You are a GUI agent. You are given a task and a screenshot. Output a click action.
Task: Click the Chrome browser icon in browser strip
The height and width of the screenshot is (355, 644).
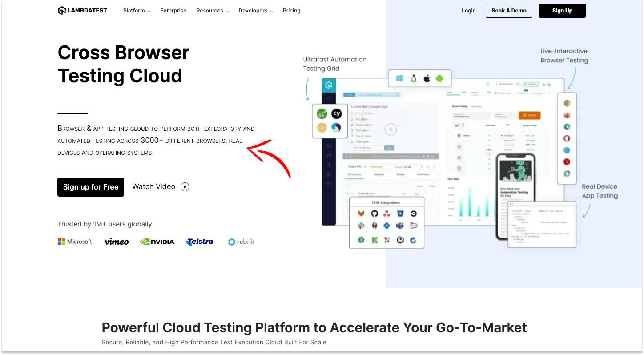point(567,103)
